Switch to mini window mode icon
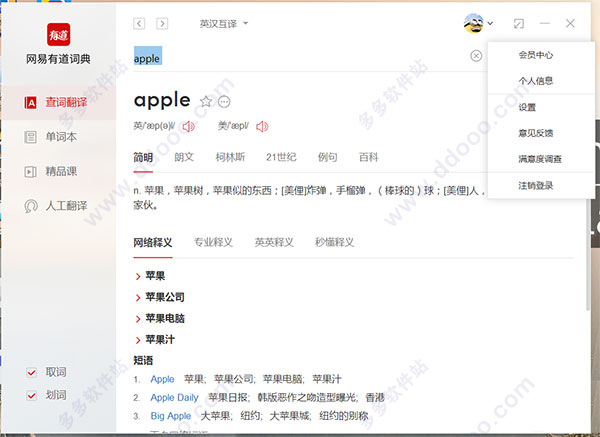The height and width of the screenshot is (437, 600). point(518,24)
